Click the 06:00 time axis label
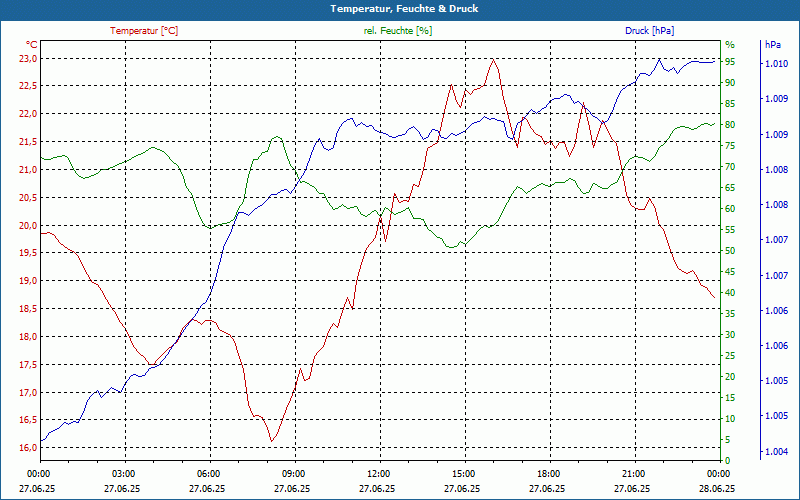 pos(207,474)
